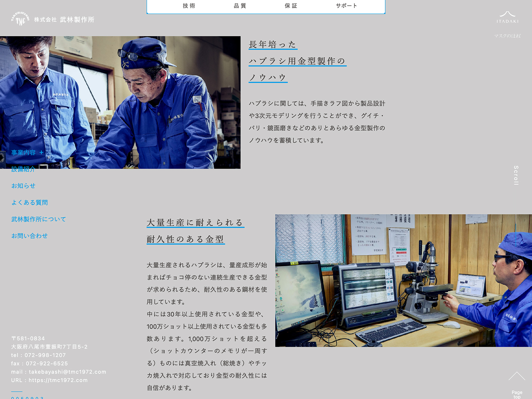Select the 保証 tab

[x=291, y=6]
